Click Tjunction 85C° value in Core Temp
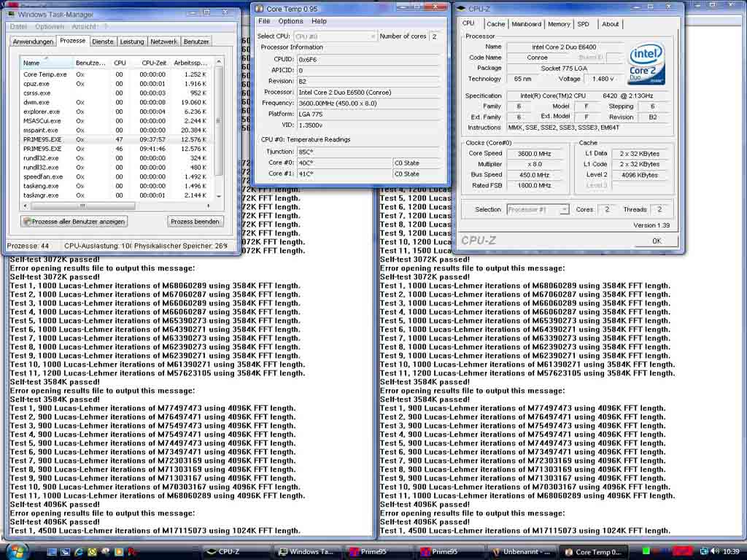747x560 pixels. (368, 152)
